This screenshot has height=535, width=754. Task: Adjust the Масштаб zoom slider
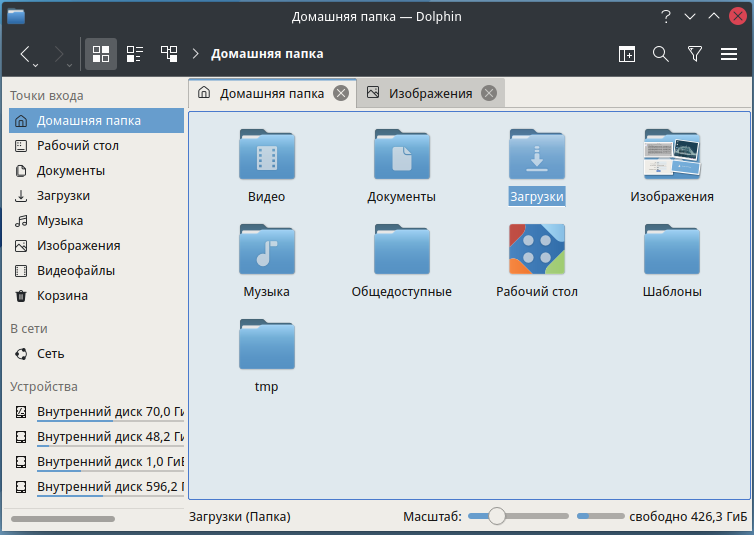[497, 517]
